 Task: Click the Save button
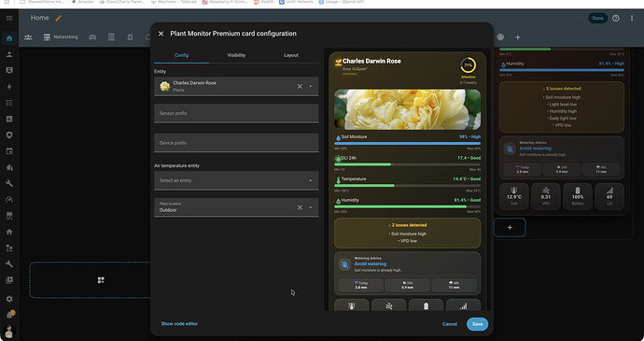[477, 324]
